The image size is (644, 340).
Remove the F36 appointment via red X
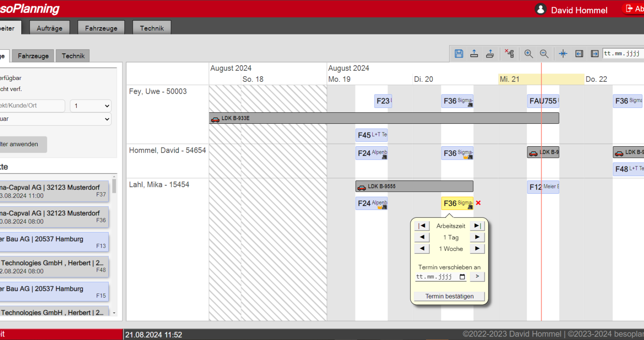click(x=478, y=203)
